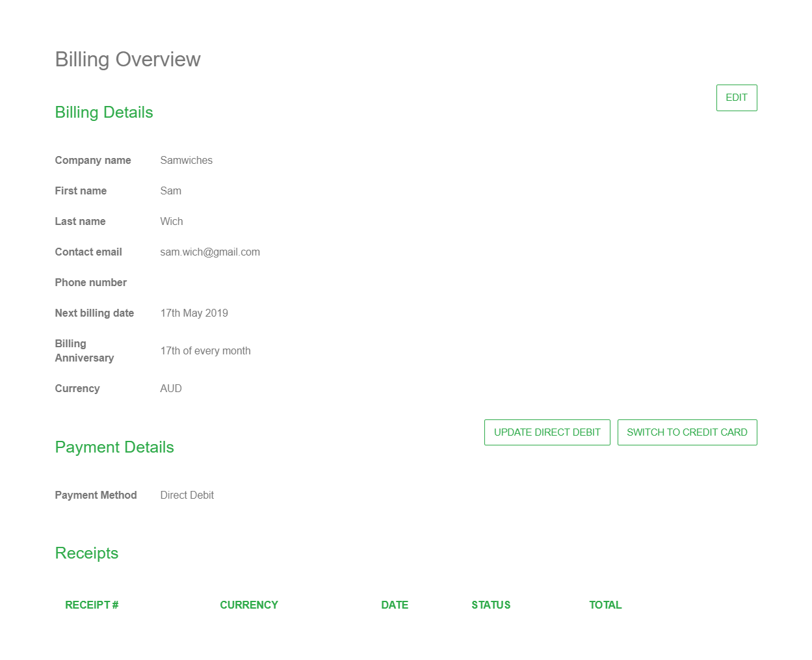Select the Payment Details section heading

click(114, 447)
